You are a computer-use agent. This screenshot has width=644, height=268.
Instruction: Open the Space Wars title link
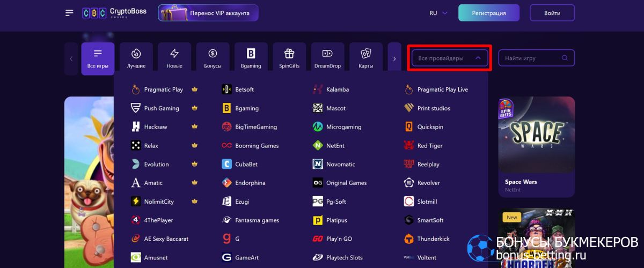(521, 182)
